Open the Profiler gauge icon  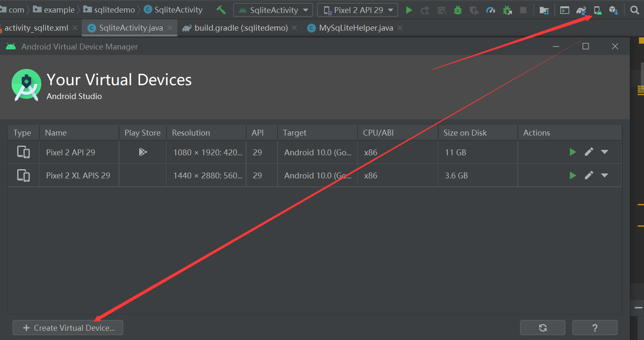[491, 10]
